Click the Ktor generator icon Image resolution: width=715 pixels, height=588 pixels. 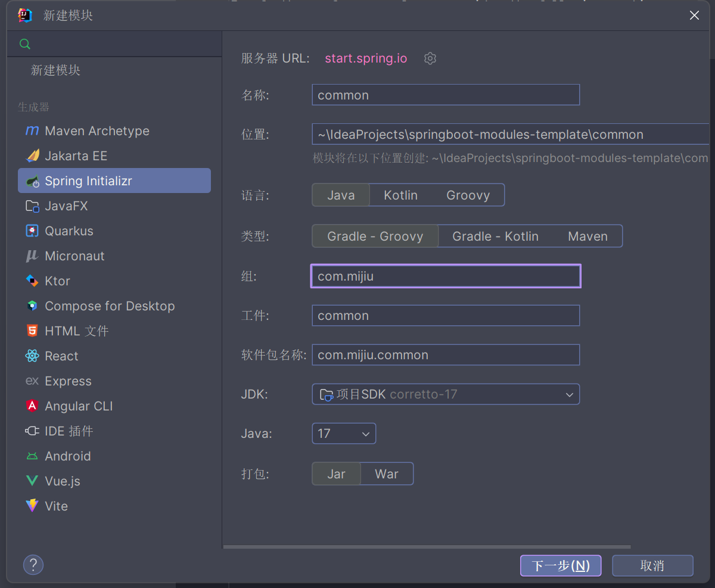[x=32, y=281]
